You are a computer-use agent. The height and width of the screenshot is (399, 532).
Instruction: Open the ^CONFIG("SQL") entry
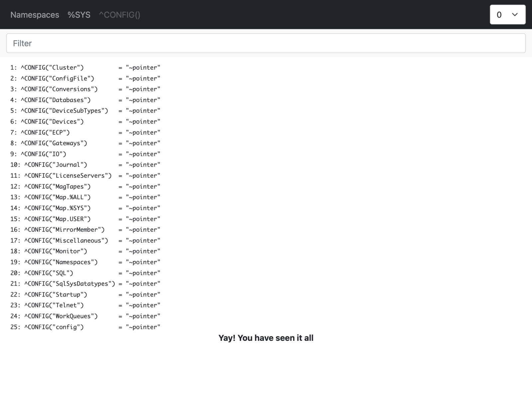pos(49,273)
